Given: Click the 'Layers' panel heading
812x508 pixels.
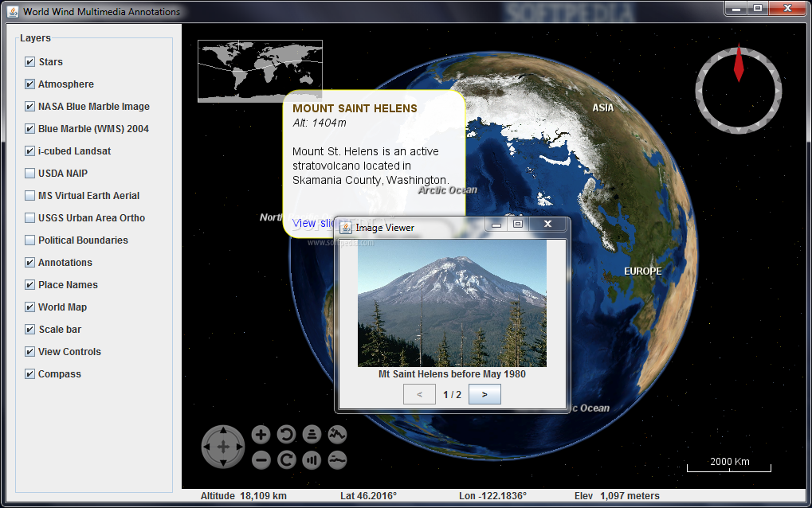Looking at the screenshot, I should pos(35,37).
